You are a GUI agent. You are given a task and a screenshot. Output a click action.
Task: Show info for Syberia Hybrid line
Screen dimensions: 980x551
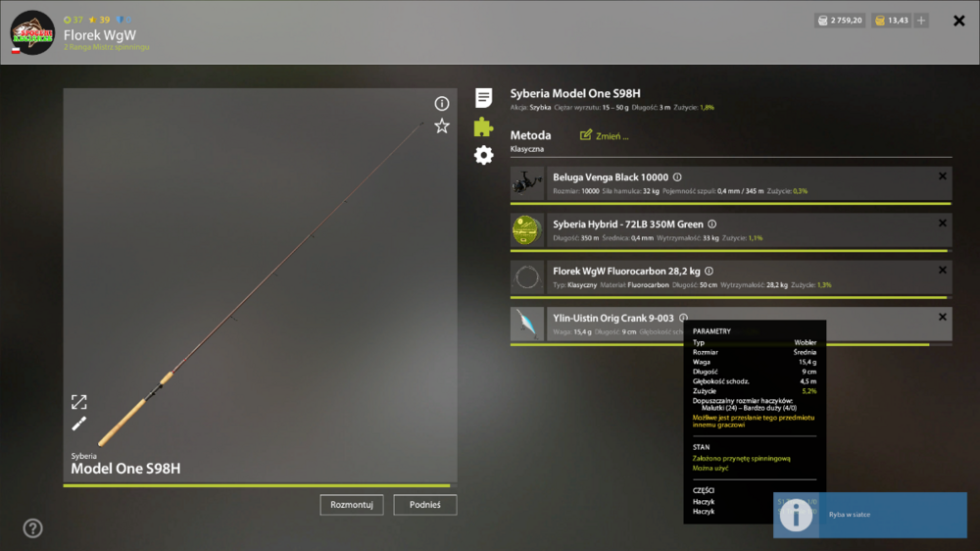[x=711, y=225]
